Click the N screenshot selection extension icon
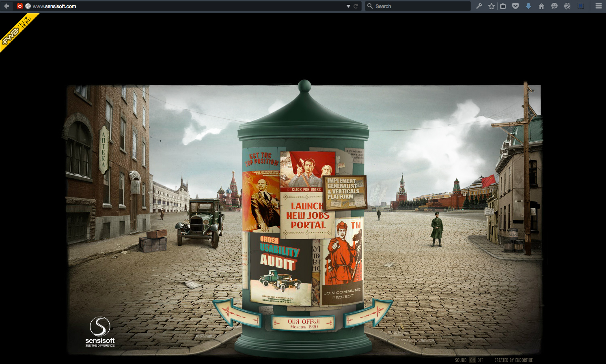 click(580, 6)
